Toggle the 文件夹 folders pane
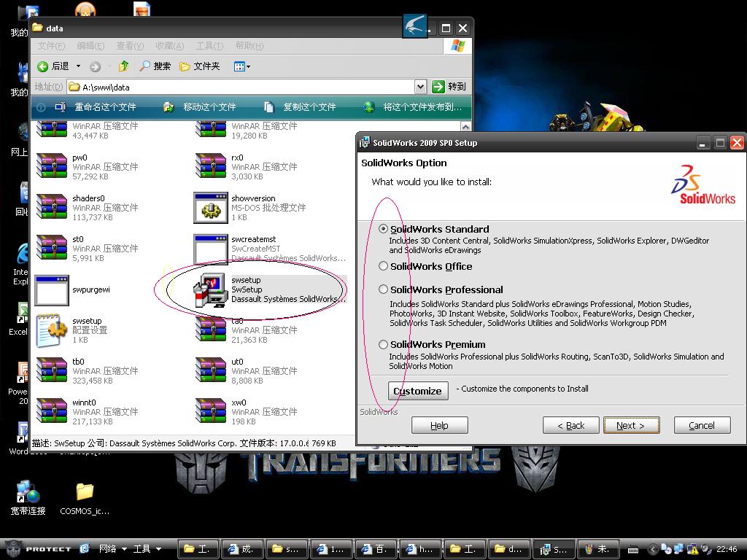Image resolution: width=747 pixels, height=560 pixels. [x=200, y=66]
